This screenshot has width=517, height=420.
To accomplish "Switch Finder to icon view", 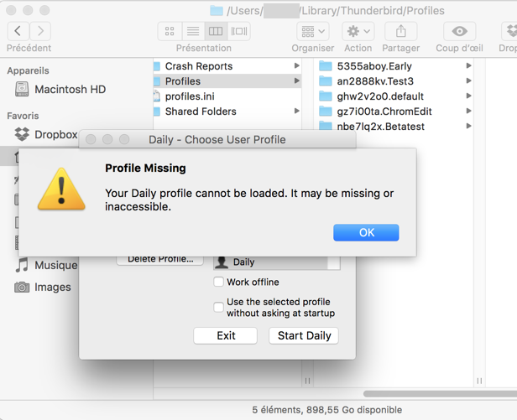I will point(170,31).
